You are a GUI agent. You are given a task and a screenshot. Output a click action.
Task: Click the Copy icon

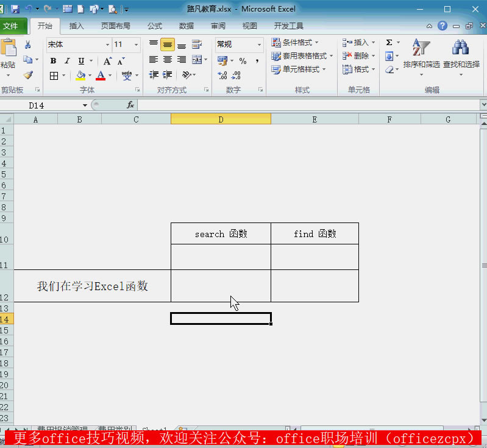[x=27, y=59]
